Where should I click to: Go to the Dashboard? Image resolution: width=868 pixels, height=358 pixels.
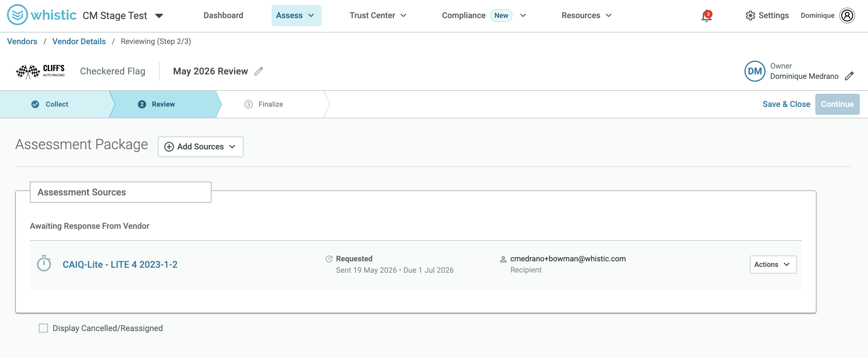point(223,16)
